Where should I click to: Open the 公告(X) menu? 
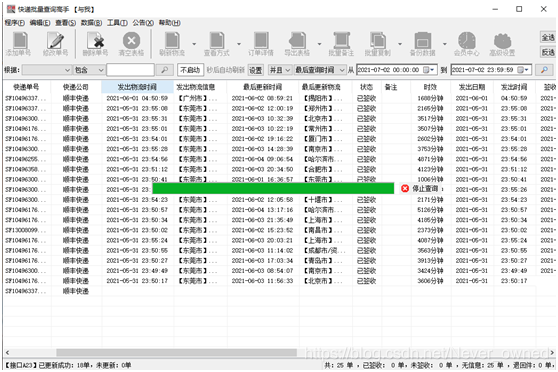(143, 23)
